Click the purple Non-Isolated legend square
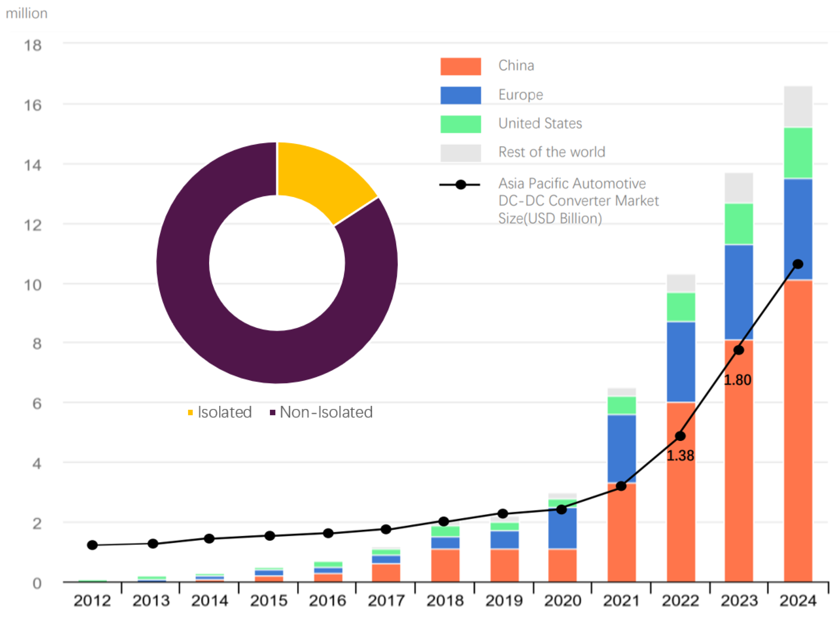The height and width of the screenshot is (617, 840). [272, 412]
